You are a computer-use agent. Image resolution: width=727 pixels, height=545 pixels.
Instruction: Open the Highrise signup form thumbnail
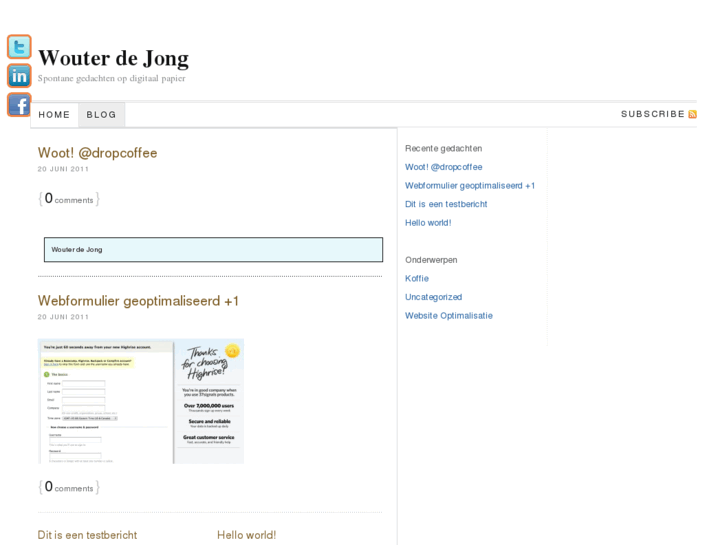pyautogui.click(x=141, y=401)
